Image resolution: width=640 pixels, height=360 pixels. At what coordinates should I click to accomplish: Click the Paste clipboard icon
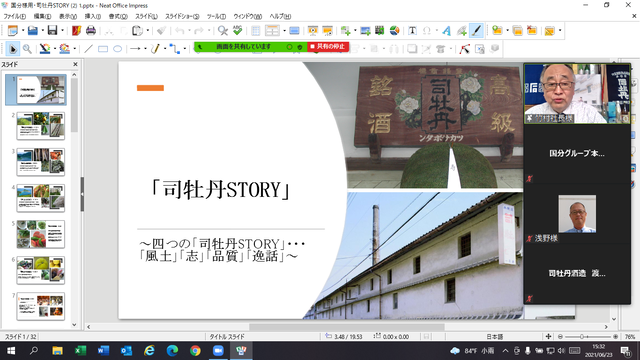coord(138,31)
